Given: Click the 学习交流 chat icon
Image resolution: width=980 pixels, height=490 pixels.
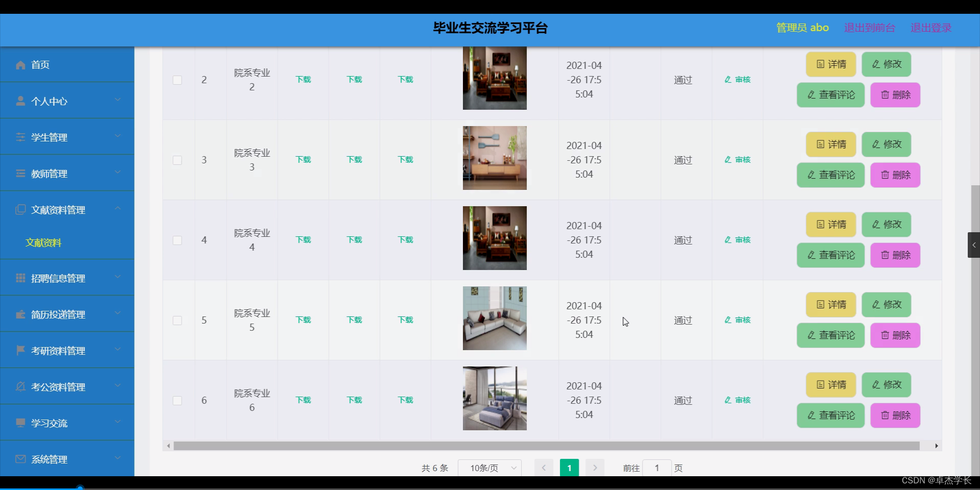Looking at the screenshot, I should [x=20, y=423].
